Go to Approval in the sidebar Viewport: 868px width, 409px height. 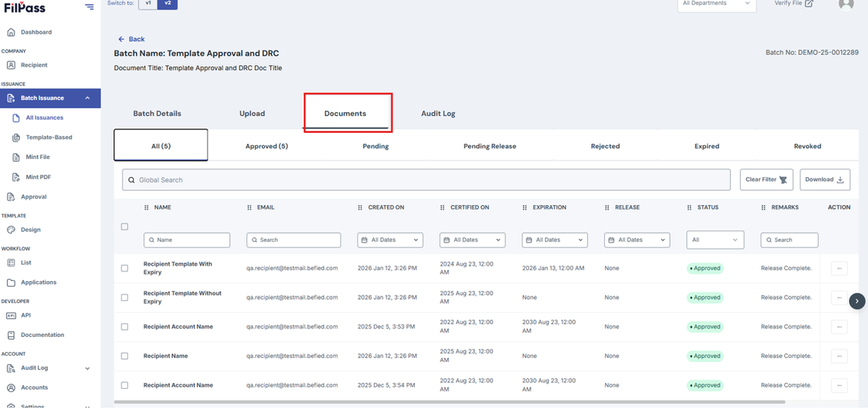[34, 197]
